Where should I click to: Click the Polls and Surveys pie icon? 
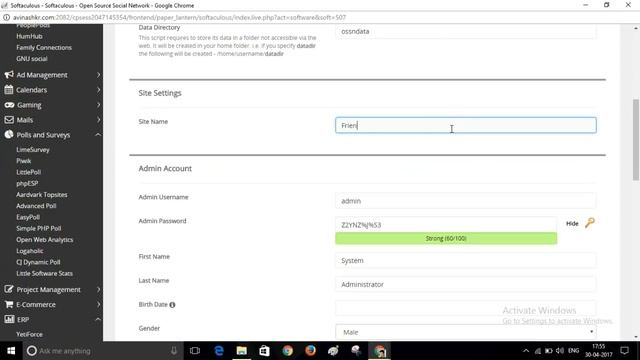(x=9, y=135)
